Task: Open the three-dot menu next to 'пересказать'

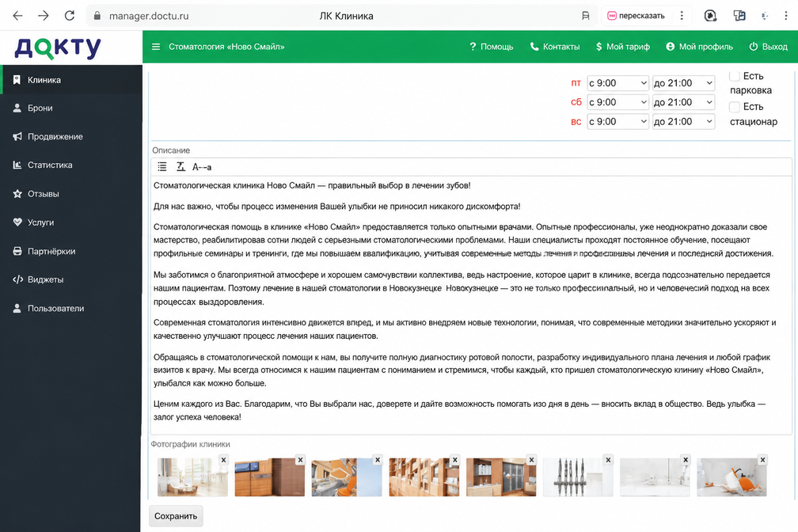Action: point(682,16)
